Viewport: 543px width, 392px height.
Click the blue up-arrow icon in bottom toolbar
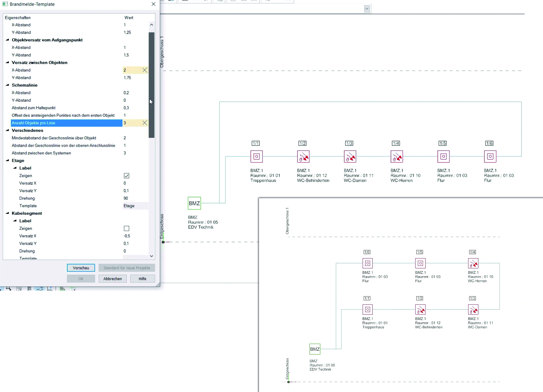tap(50, 289)
